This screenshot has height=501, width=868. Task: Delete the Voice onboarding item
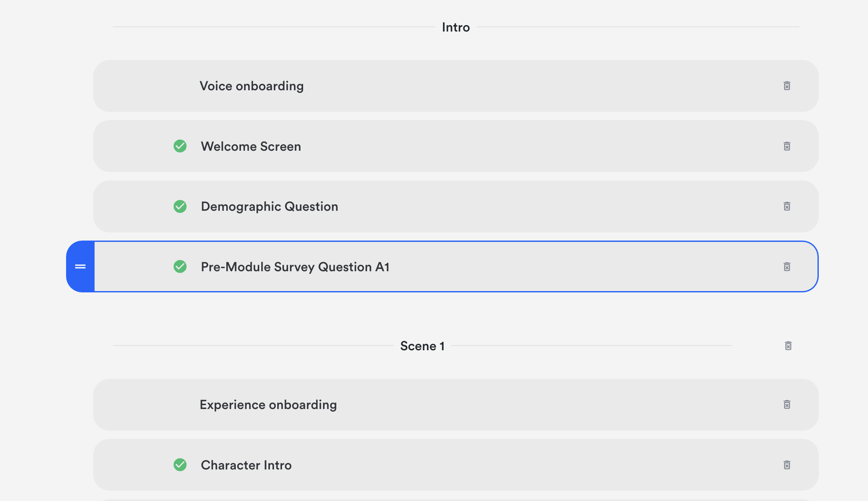point(787,86)
